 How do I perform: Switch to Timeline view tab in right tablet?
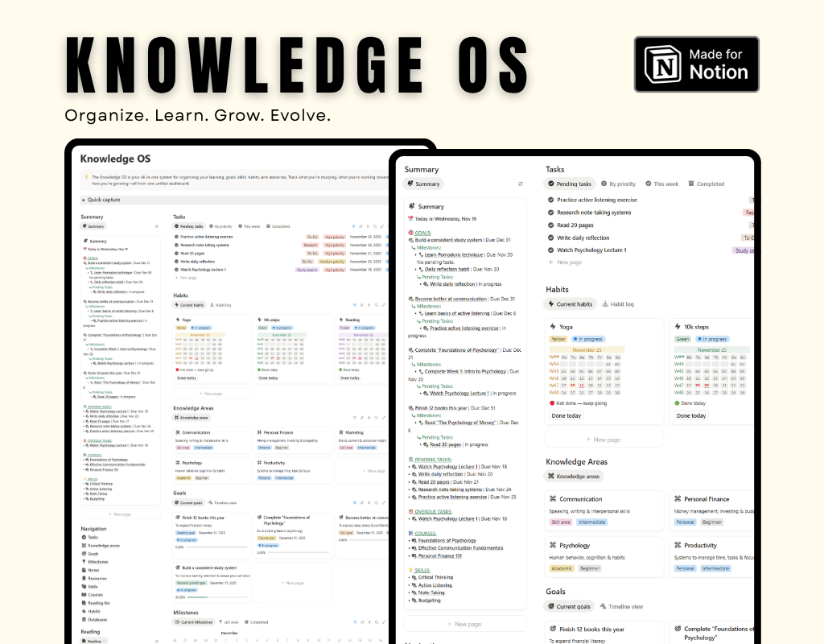pos(621,607)
